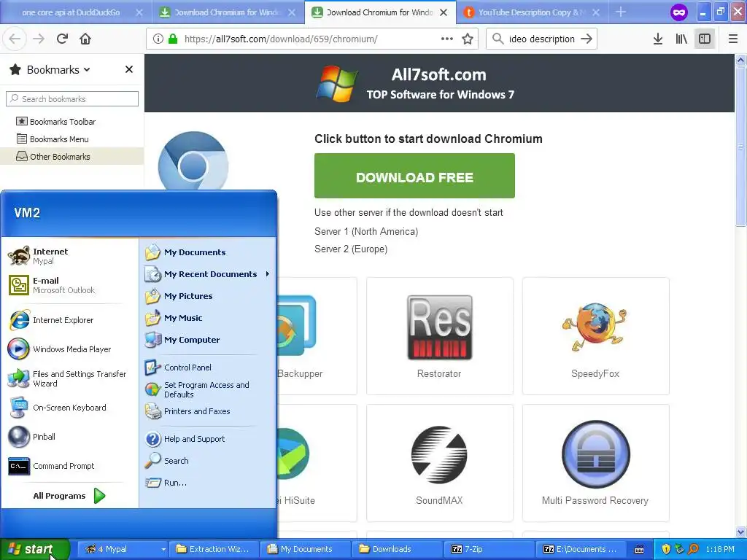Click the Start button
This screenshot has width=747, height=560.
point(34,549)
